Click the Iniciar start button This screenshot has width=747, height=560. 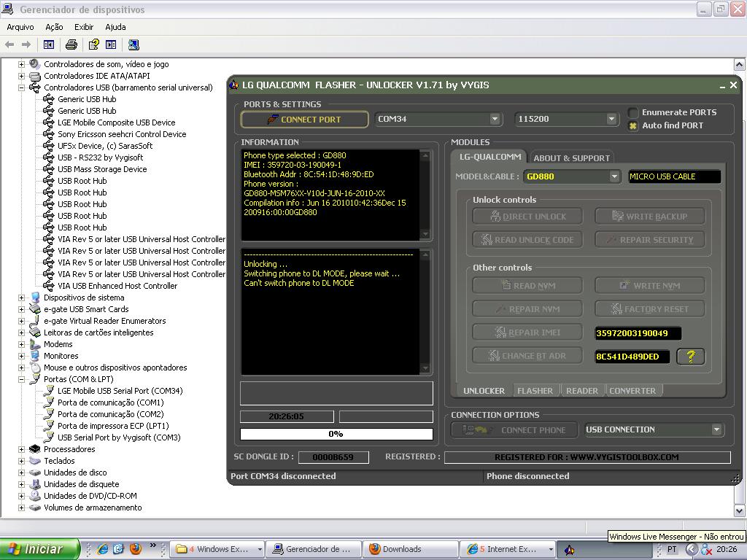click(39, 549)
